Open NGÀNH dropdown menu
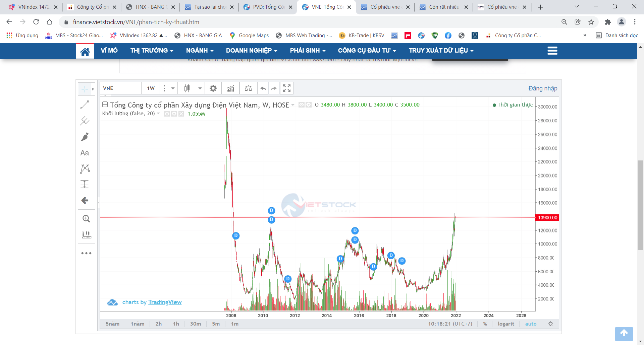 pos(200,51)
